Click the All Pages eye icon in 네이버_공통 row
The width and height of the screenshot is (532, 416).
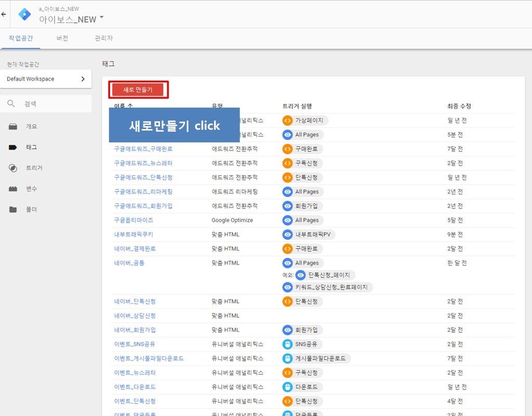pos(287,263)
